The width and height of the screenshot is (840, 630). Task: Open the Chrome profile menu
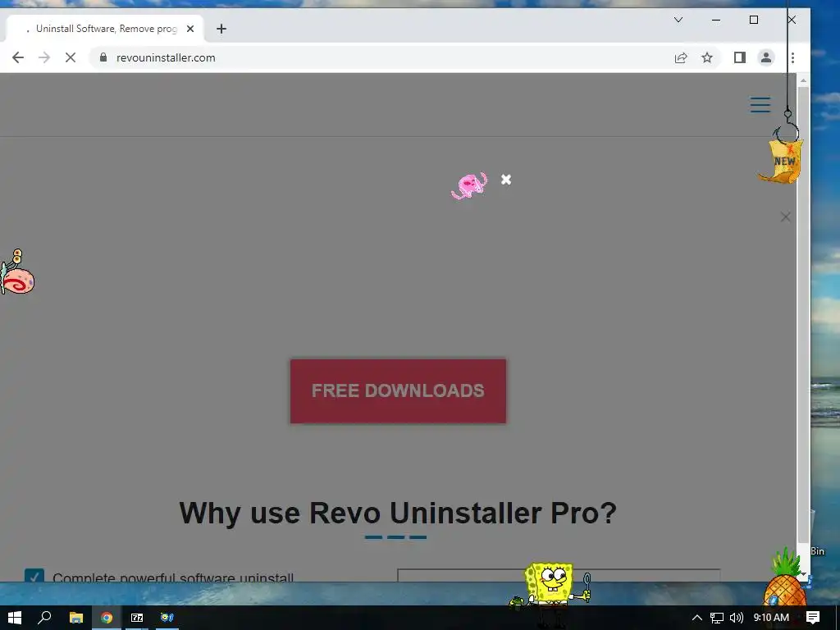click(x=766, y=57)
